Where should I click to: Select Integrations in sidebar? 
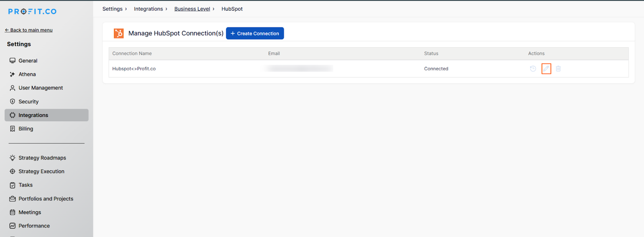[x=47, y=115]
